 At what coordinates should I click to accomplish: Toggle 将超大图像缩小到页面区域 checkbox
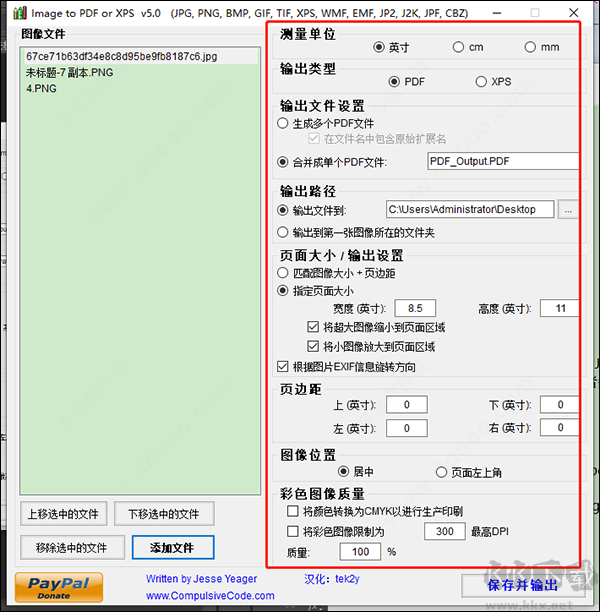pyautogui.click(x=313, y=327)
